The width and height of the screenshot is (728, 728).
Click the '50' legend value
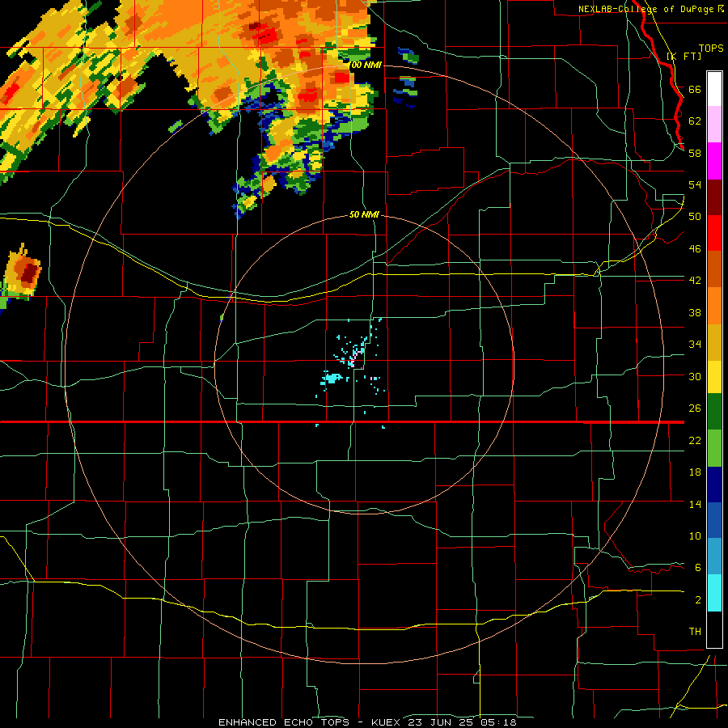695,216
